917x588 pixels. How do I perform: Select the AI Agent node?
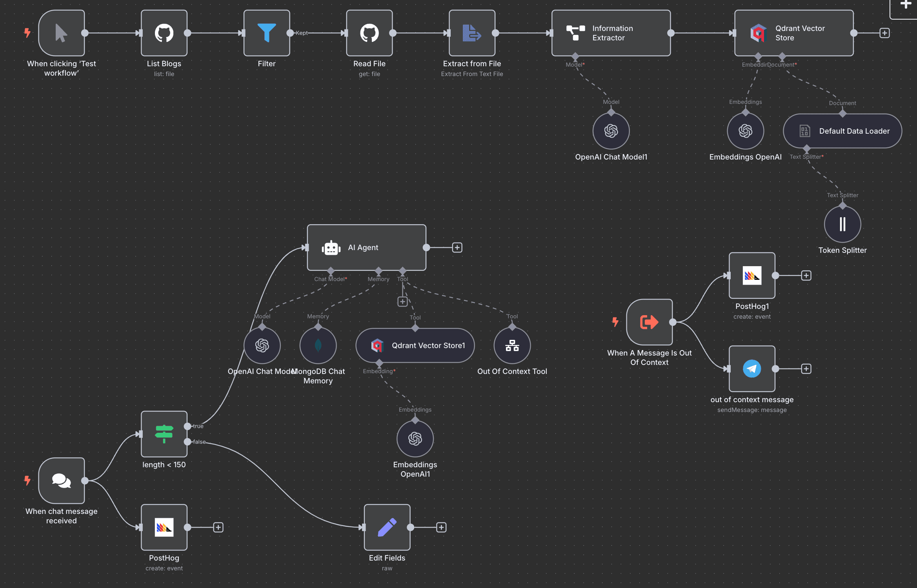point(367,247)
